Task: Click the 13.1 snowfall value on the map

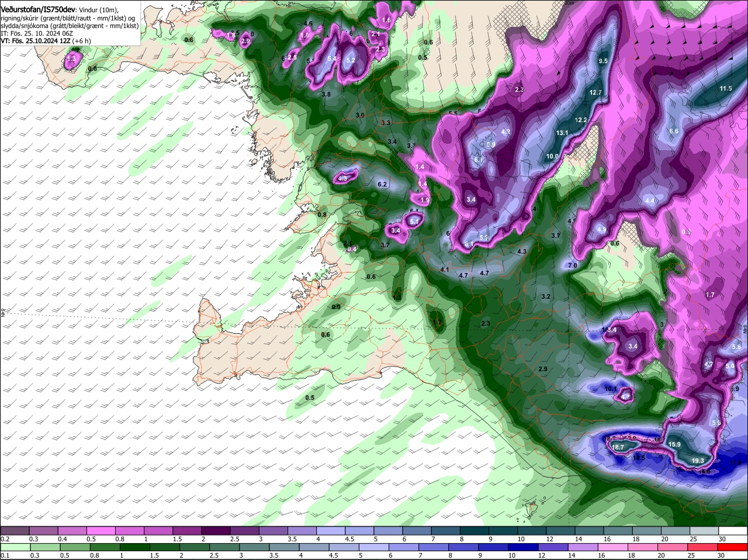Action: [x=562, y=133]
